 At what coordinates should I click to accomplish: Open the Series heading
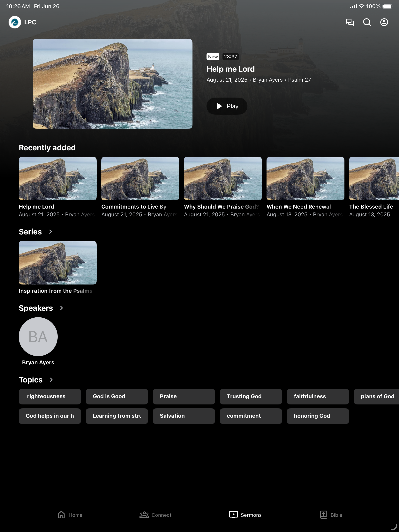point(30,232)
